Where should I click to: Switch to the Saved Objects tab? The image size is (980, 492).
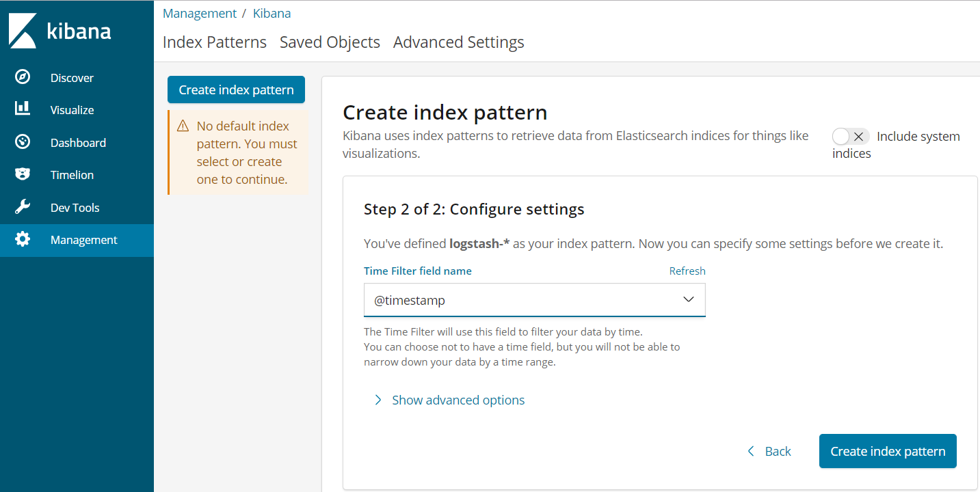330,42
